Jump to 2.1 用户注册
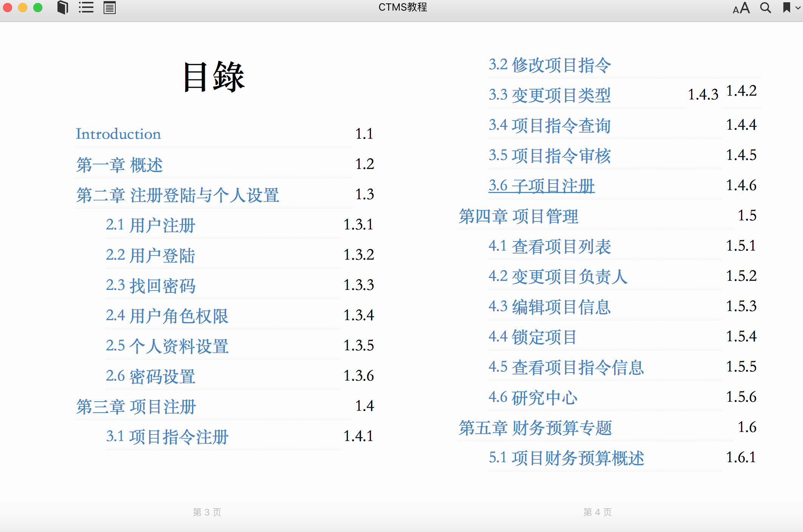 pos(150,225)
